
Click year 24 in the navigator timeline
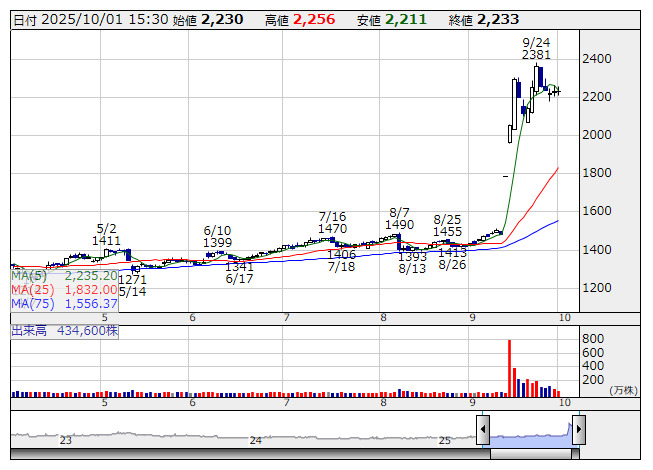256,440
